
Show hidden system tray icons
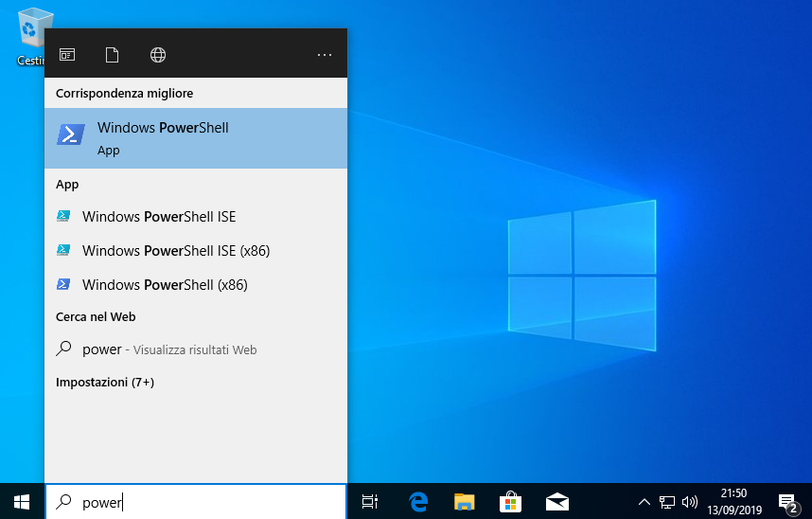[644, 501]
